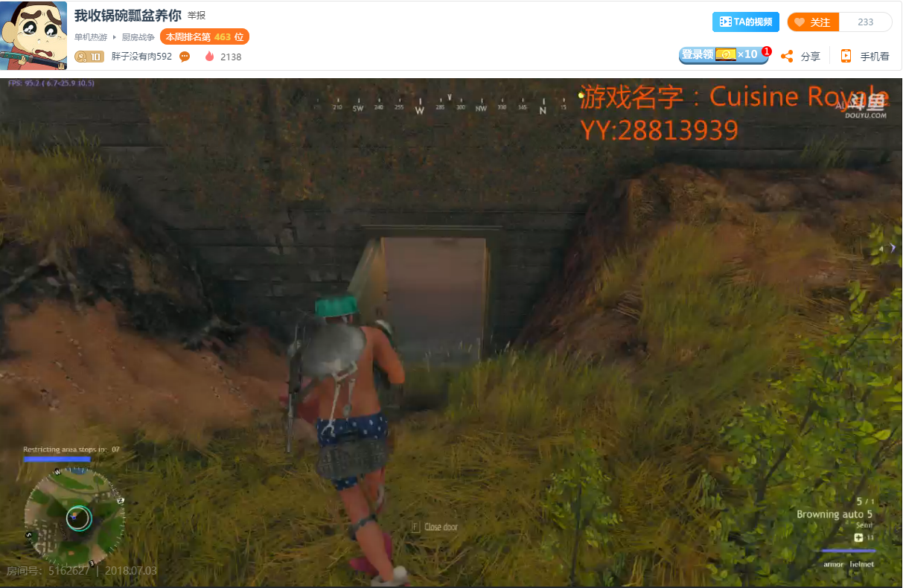This screenshot has width=903, height=588.
Task: Follow the streamer with 关注 button
Action: pyautogui.click(x=813, y=22)
